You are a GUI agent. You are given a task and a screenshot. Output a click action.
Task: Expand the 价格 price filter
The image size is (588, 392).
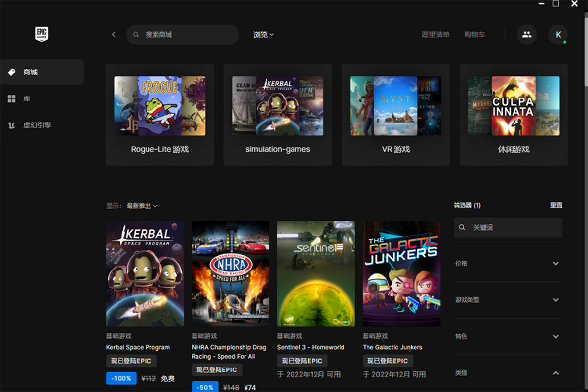pyautogui.click(x=556, y=264)
